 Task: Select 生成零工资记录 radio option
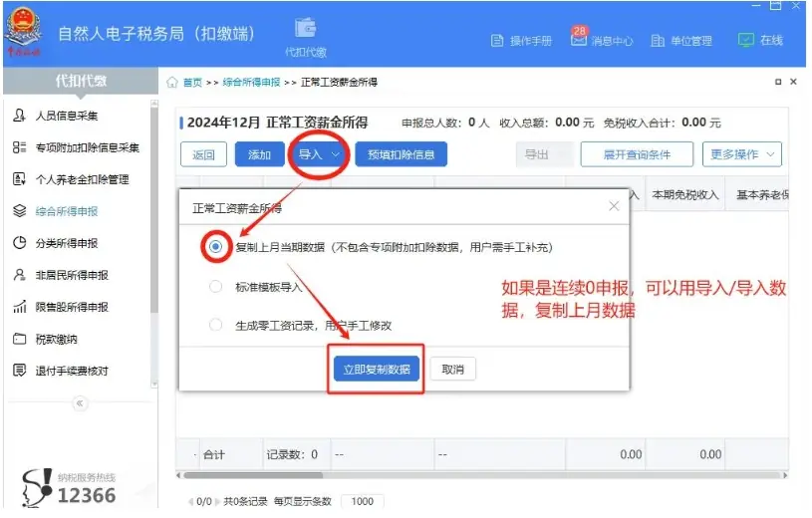tap(215, 326)
